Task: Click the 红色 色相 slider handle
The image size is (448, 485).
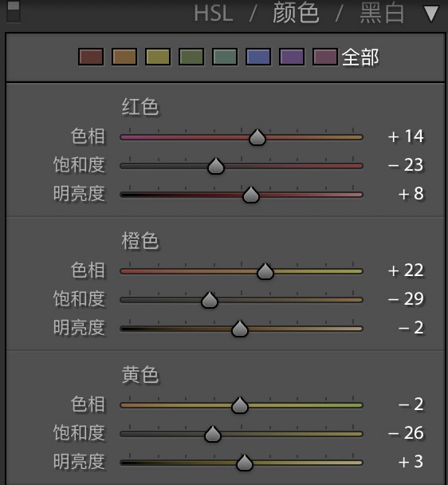Action: pos(257,137)
